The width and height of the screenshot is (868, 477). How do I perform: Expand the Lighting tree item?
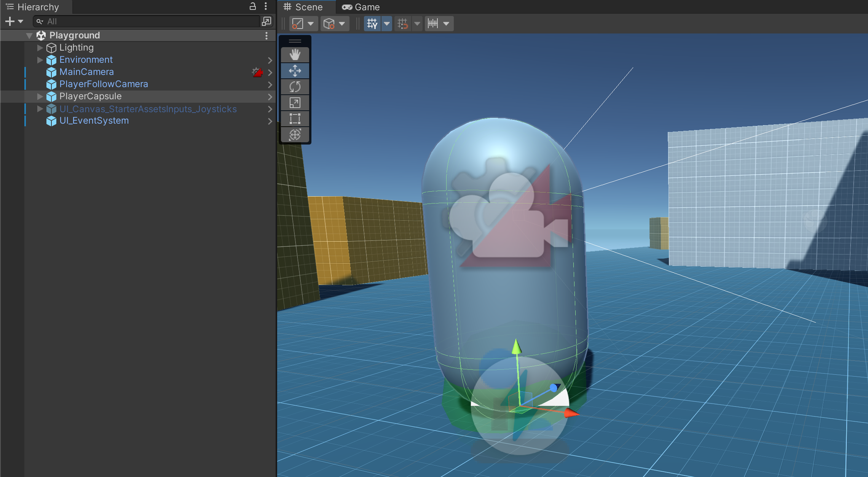coord(40,48)
